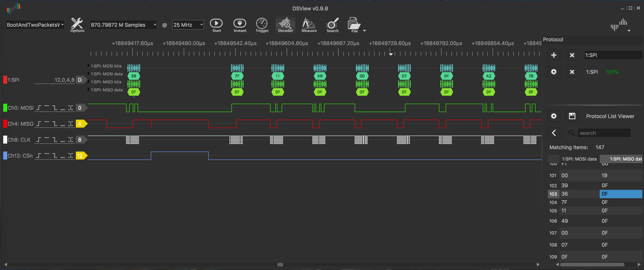
Task: Click the Start capture button
Action: (216, 25)
